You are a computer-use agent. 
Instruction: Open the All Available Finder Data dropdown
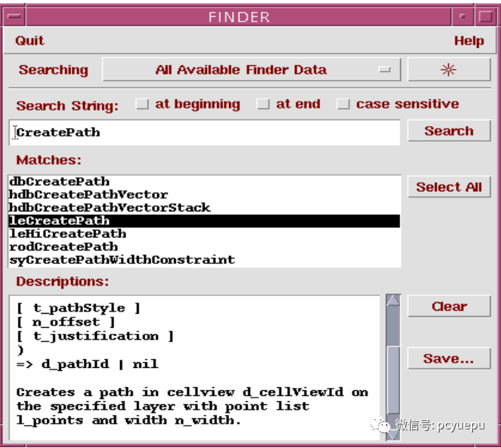tap(251, 70)
